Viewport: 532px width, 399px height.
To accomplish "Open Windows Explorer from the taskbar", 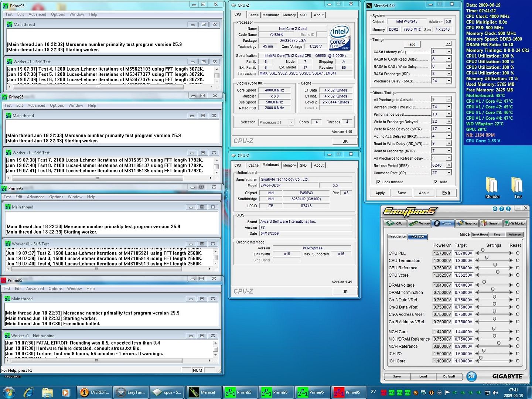I will 47,392.
